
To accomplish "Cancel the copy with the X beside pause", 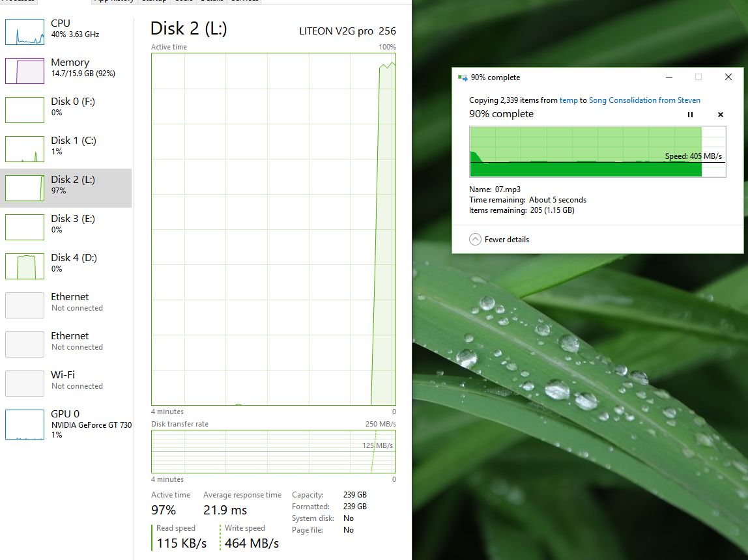I will [721, 115].
